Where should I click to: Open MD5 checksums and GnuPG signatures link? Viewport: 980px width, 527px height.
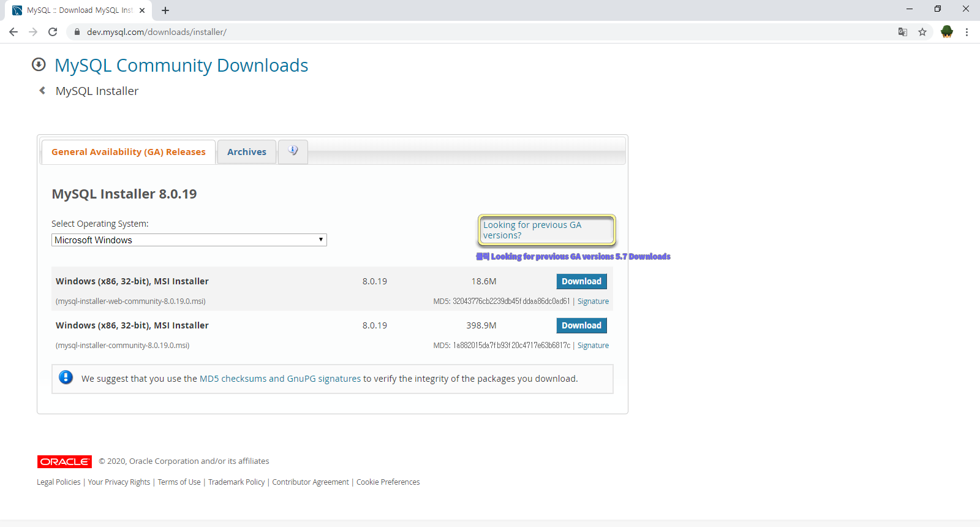(x=280, y=379)
